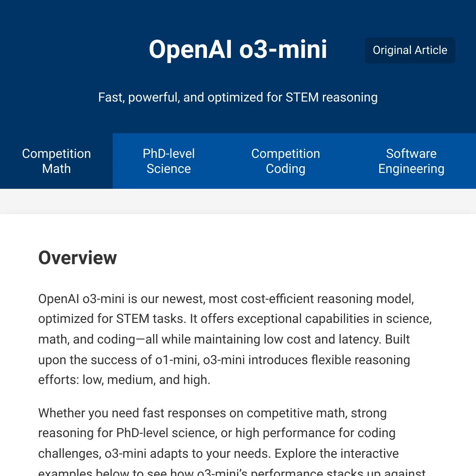Click the STEM reasoning subtitle text
Screen dimensions: 476x476
pos(238,97)
